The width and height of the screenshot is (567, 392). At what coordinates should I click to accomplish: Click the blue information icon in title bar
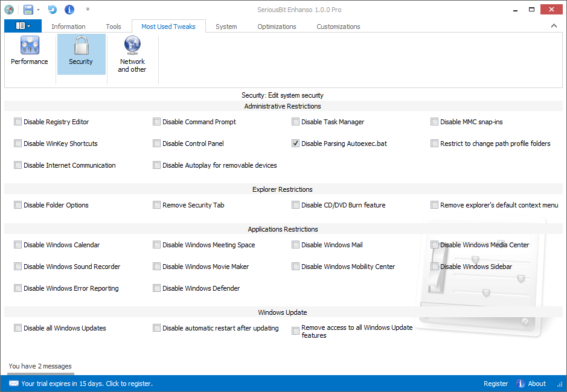click(69, 10)
